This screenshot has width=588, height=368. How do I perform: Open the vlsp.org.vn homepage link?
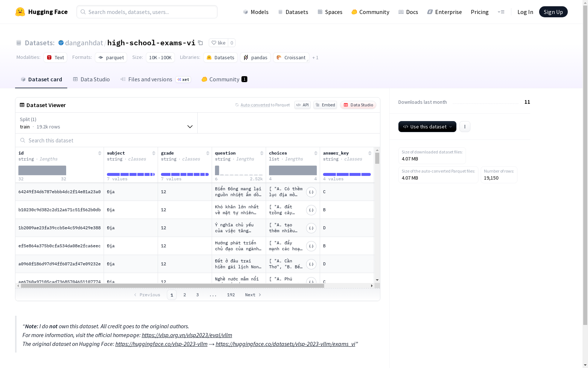pos(187,335)
